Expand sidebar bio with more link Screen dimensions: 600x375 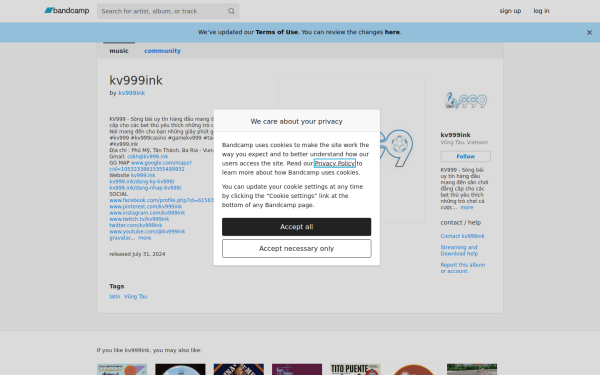click(x=466, y=207)
